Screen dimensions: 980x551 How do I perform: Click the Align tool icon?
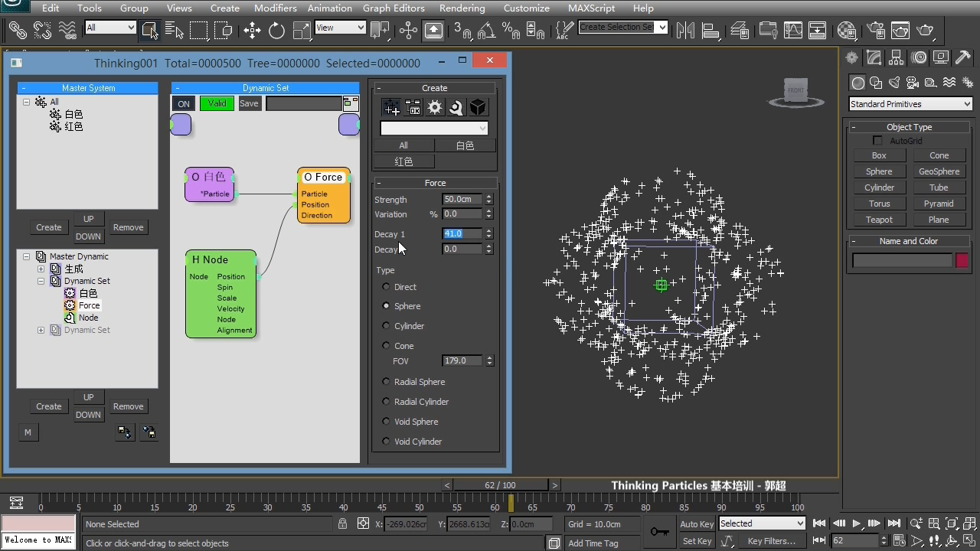pos(710,30)
